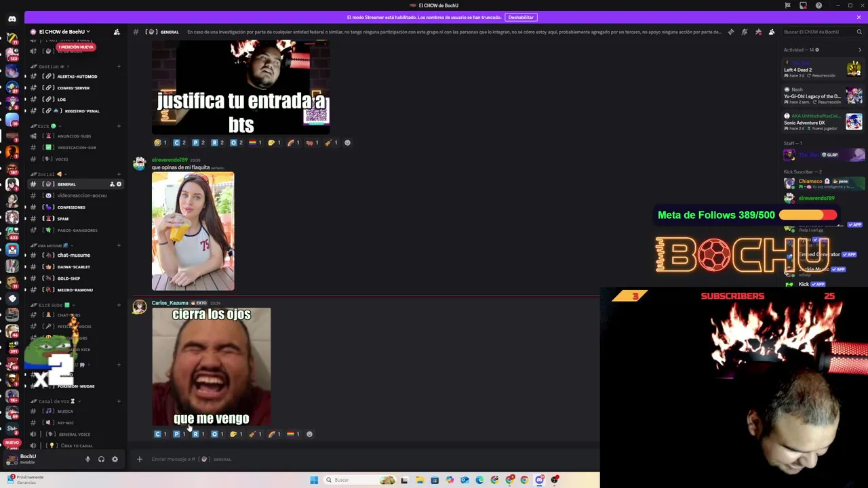Open the GOLD-SHIP channel
Image resolution: width=868 pixels, height=488 pixels.
coord(75,278)
